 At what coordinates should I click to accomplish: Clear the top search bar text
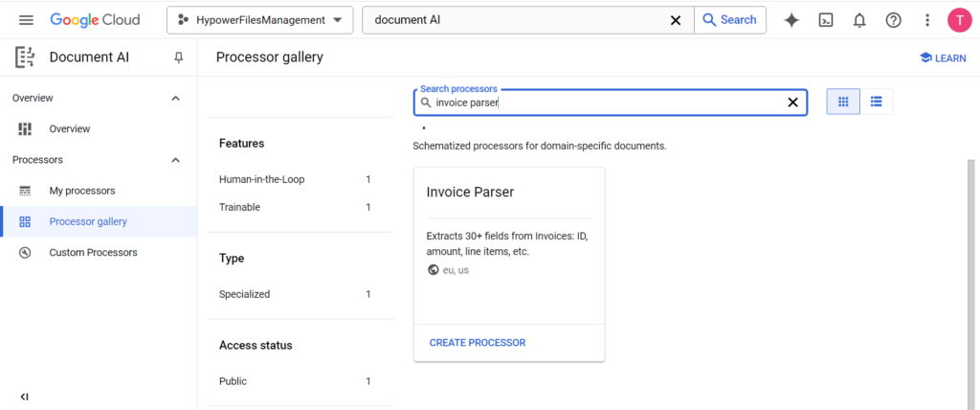[x=675, y=20]
